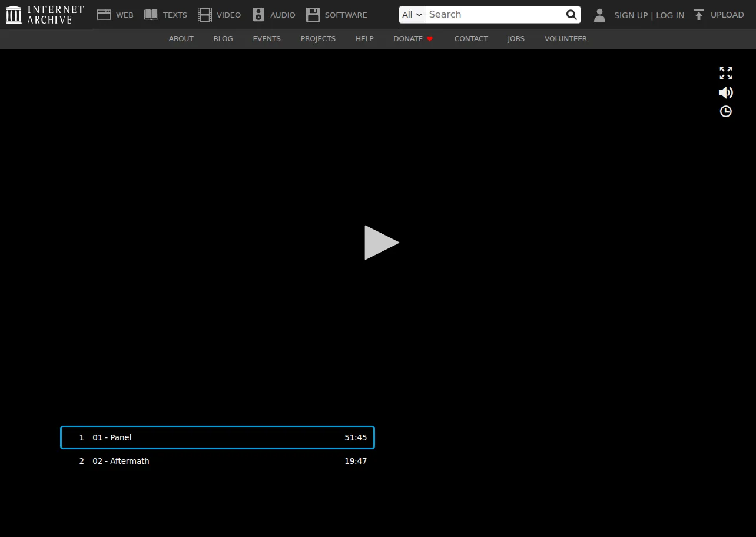Click the LOG IN link
Screen dimensions: 756x537
click(670, 15)
